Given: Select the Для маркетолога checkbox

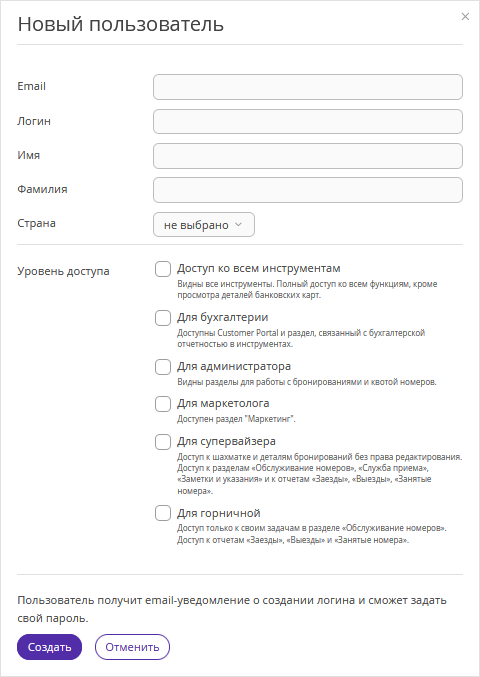Looking at the screenshot, I should click(x=163, y=404).
